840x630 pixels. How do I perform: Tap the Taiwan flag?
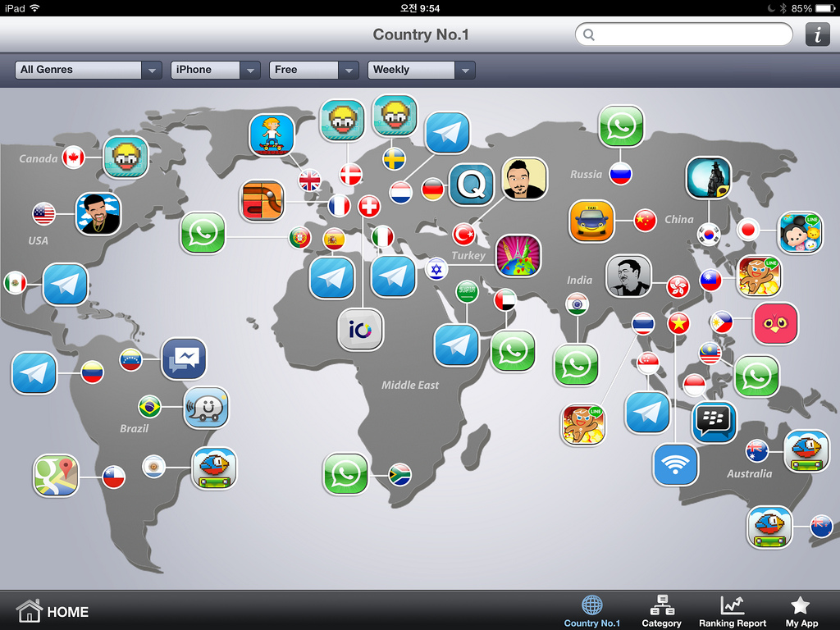coord(711,280)
